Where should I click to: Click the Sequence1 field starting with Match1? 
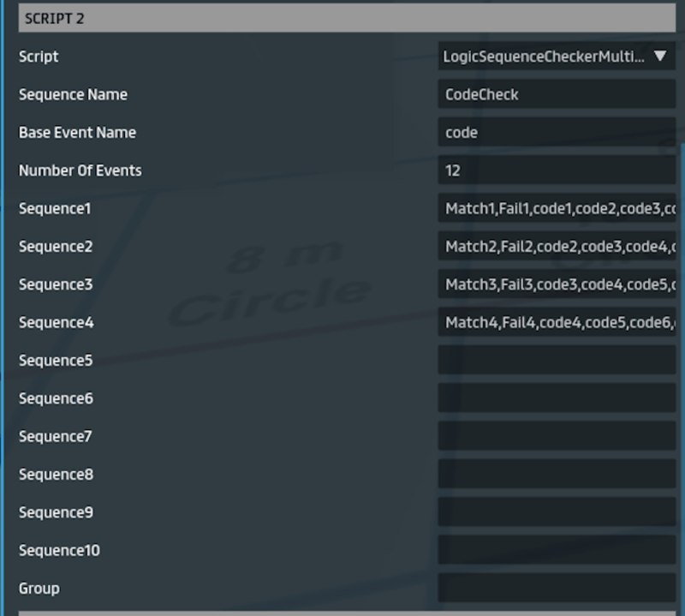tap(557, 208)
